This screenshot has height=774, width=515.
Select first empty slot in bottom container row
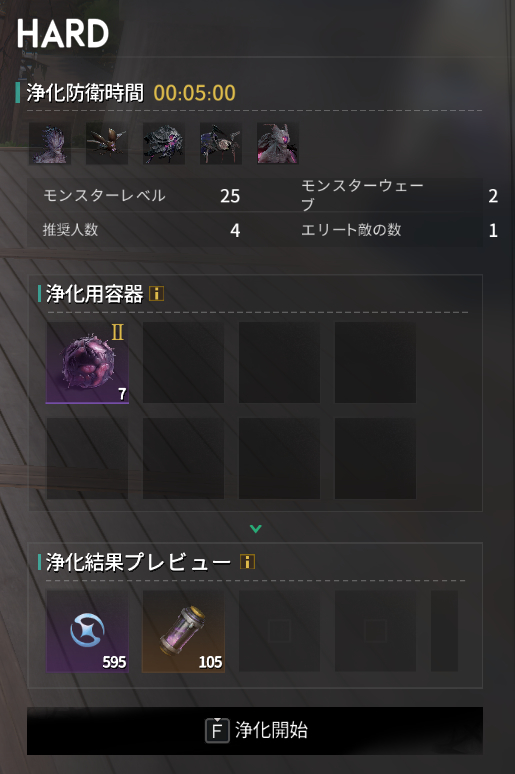[87, 459]
